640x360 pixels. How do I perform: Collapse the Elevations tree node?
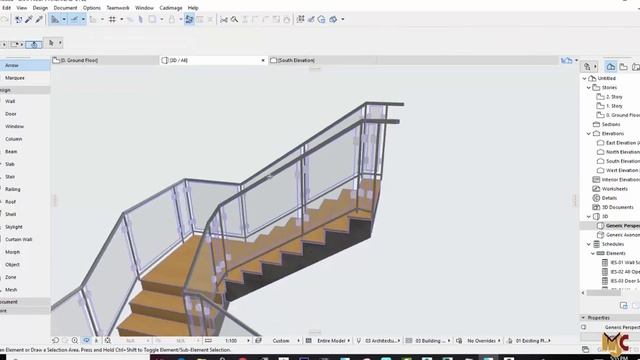(x=589, y=134)
